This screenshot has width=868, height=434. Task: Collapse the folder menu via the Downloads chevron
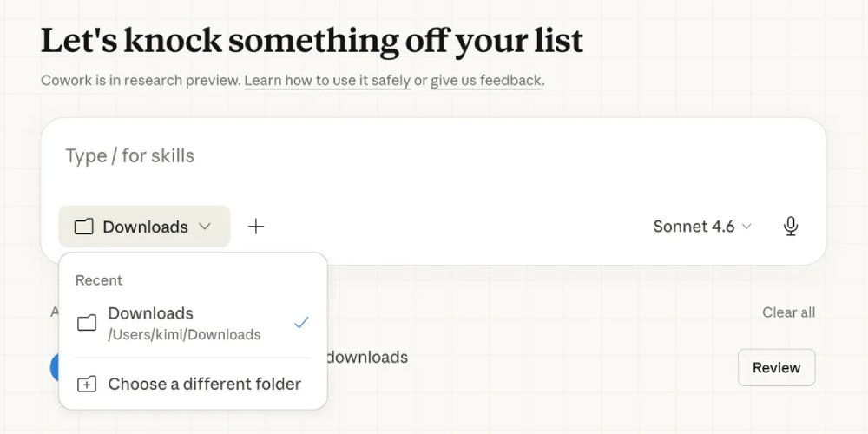(205, 227)
